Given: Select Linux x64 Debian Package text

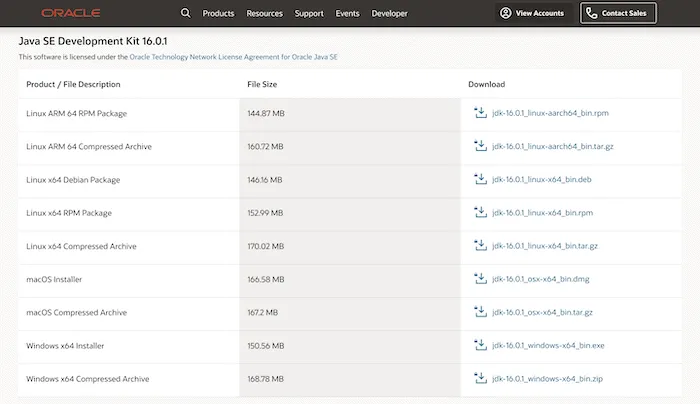Looking at the screenshot, I should click(x=73, y=180).
